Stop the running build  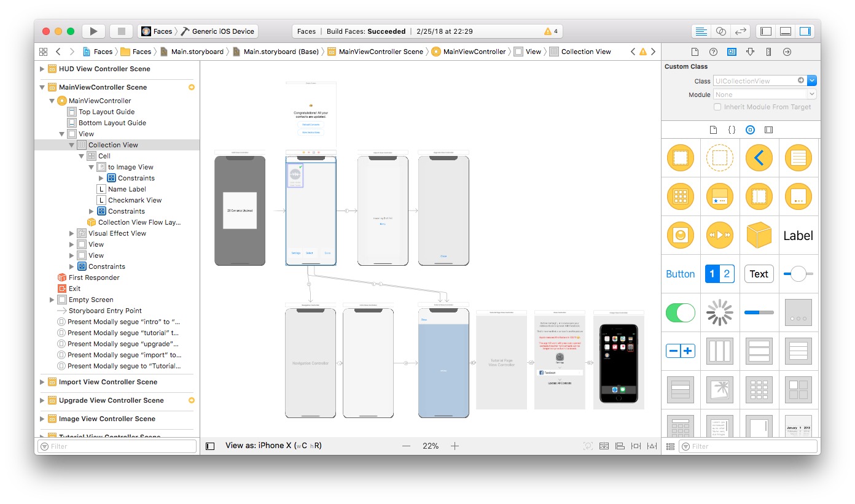(x=122, y=31)
